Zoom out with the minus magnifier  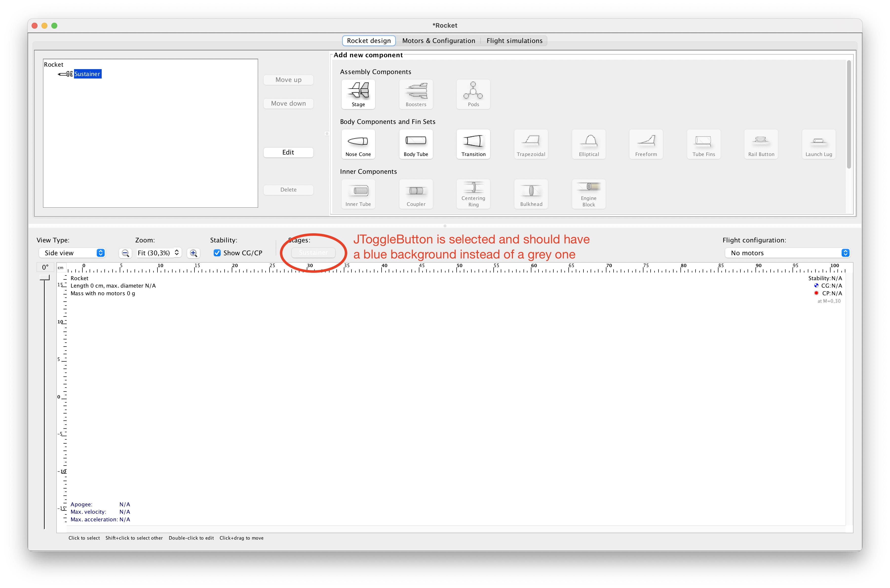point(125,253)
